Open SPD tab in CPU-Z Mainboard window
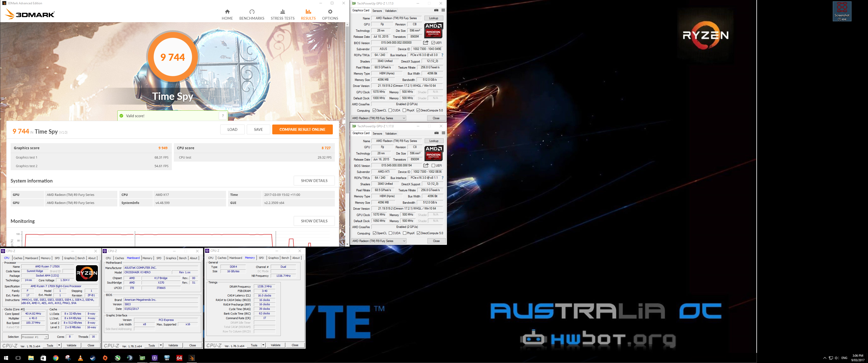Viewport: 868px width, 363px height. [x=159, y=258]
